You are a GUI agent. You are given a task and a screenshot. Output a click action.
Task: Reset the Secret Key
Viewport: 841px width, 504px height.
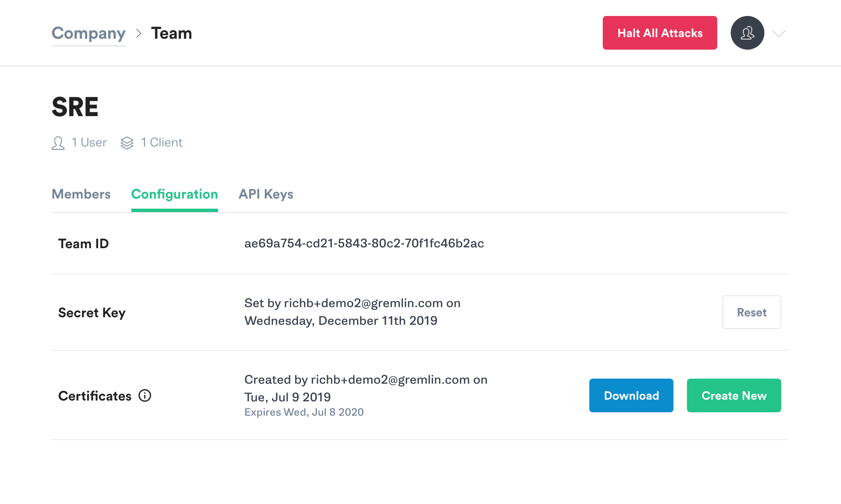tap(752, 312)
